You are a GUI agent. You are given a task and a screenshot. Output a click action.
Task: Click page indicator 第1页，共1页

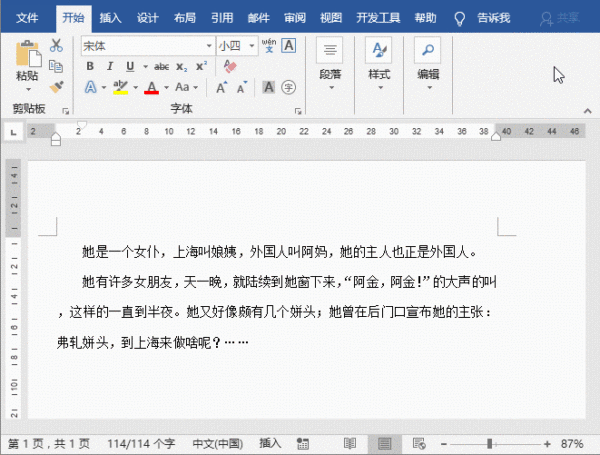(49, 444)
